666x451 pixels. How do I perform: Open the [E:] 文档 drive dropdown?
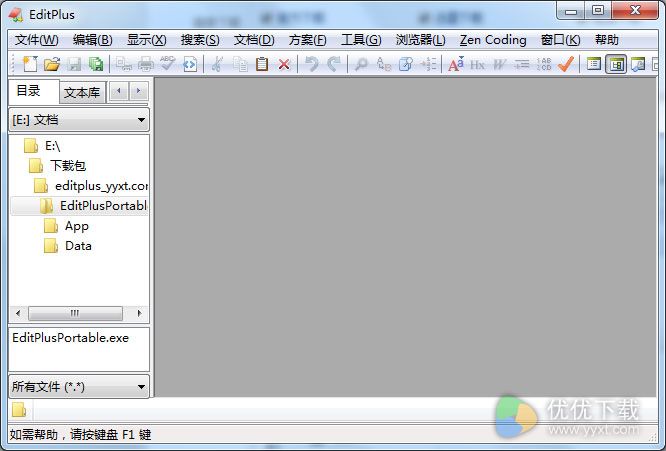pos(79,120)
